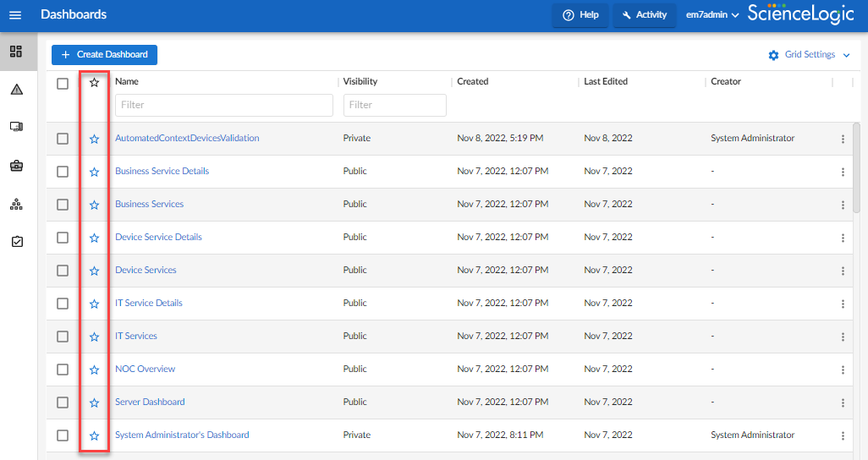This screenshot has width=868, height=460.
Task: Select the Device Services row checkbox
Action: 63,271
